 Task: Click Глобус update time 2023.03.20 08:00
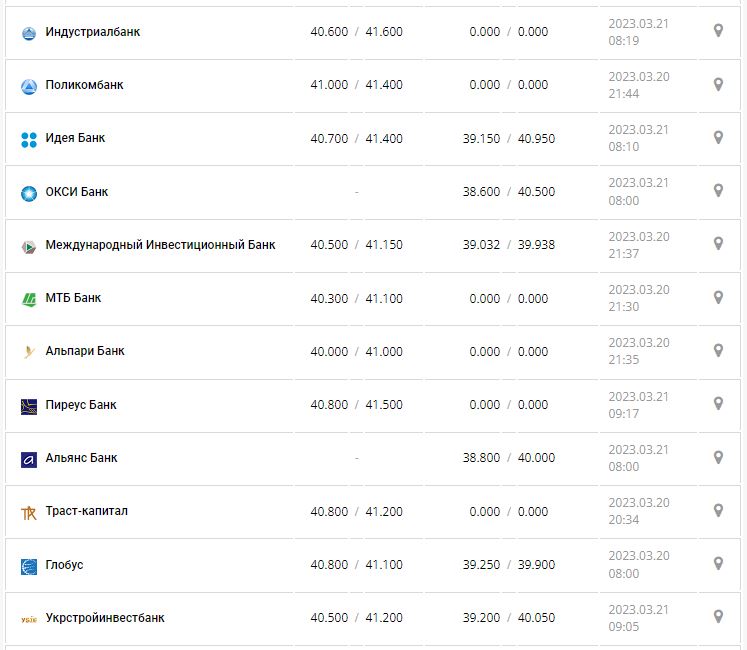point(639,565)
